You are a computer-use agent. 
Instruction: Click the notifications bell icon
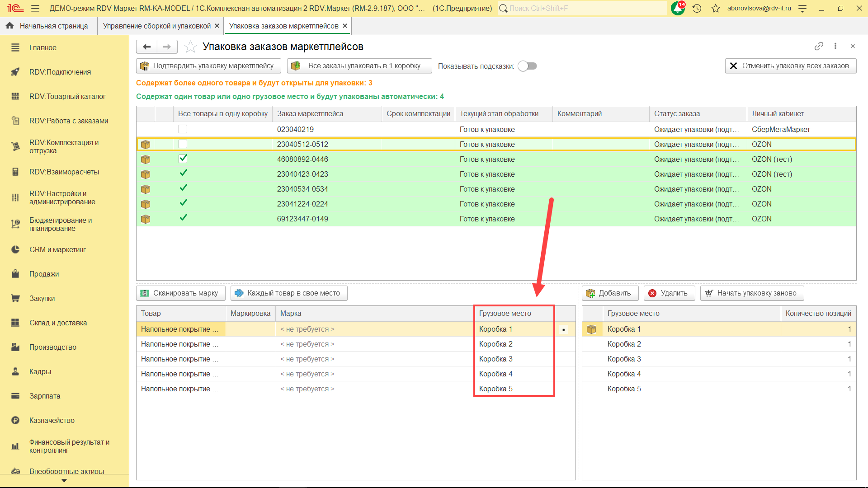tap(678, 8)
